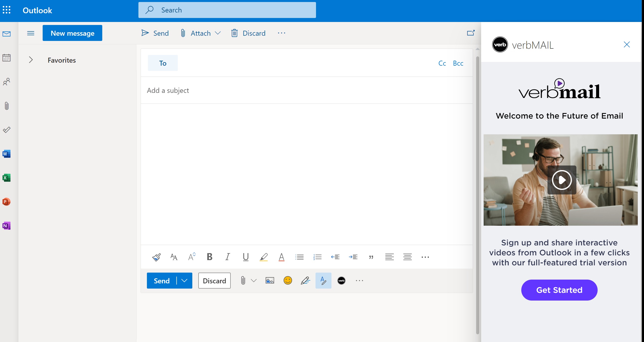The height and width of the screenshot is (342, 644).
Task: Open Send options dropdown arrow
Action: 184,280
